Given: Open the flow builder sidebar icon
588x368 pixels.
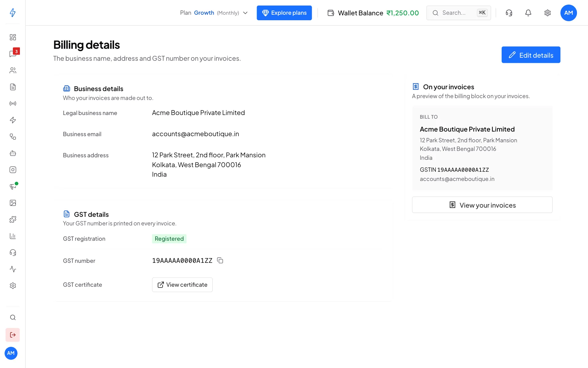Looking at the screenshot, I should (13, 136).
